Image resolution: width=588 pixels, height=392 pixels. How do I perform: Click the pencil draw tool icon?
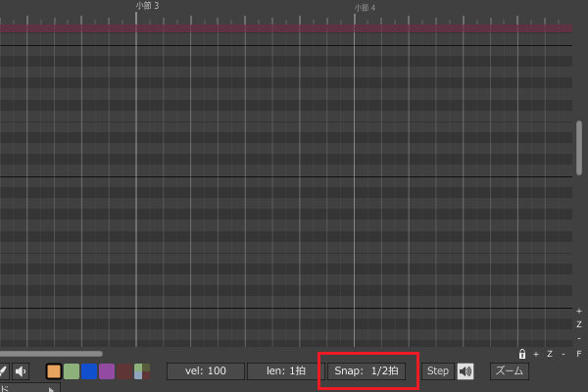[3, 371]
